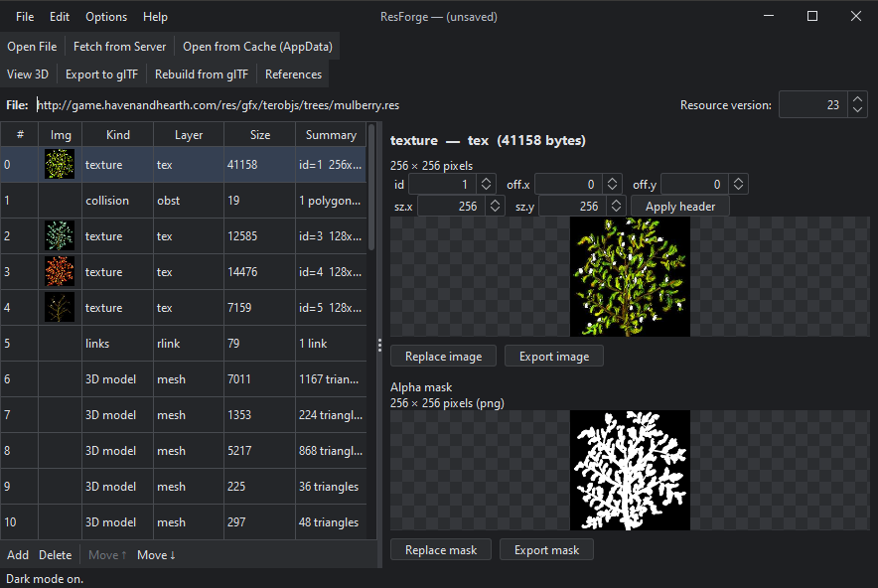Image resolution: width=878 pixels, height=588 pixels.
Task: Click the id value field
Action: [x=442, y=184]
